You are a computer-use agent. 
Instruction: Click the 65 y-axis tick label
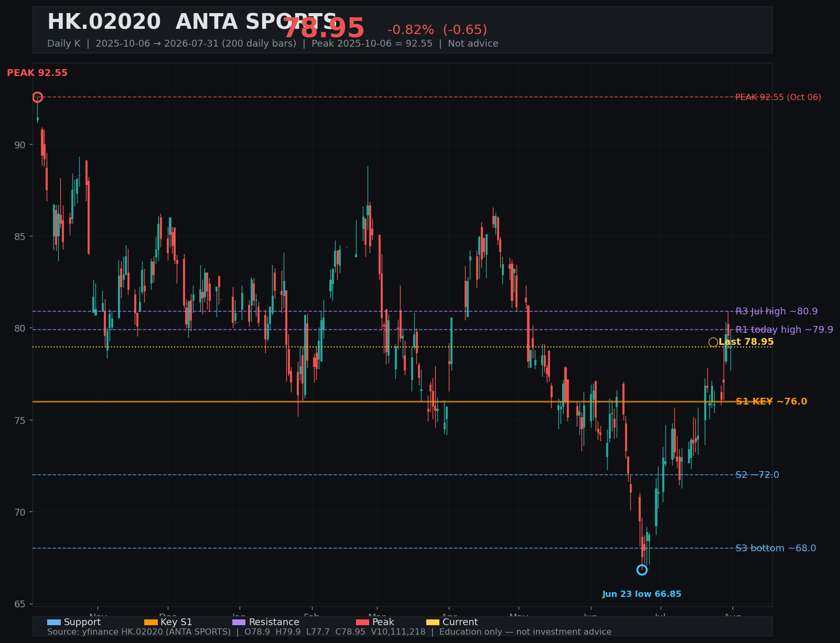click(20, 604)
